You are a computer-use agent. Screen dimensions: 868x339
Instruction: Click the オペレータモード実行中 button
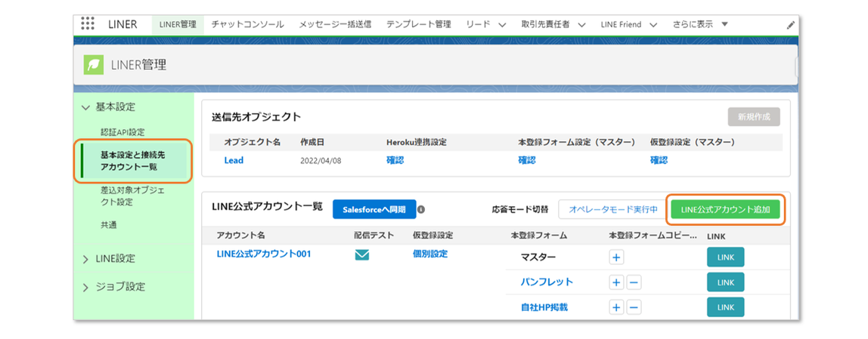tap(613, 210)
